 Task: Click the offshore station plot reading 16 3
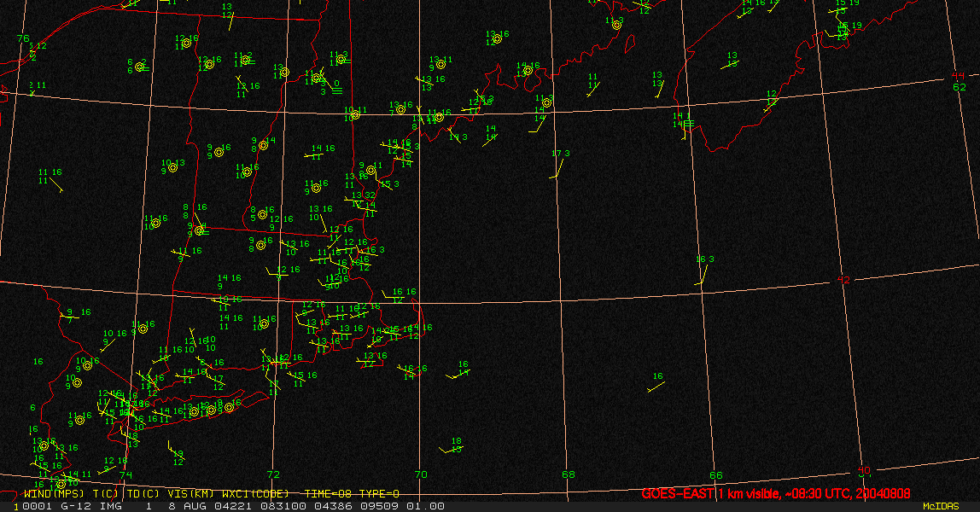(x=703, y=271)
